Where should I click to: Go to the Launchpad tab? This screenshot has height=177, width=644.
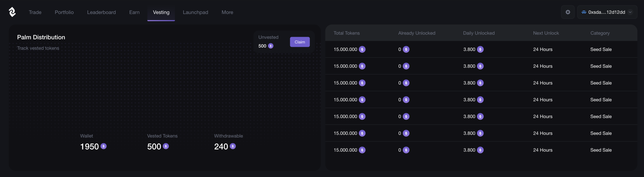(195, 12)
